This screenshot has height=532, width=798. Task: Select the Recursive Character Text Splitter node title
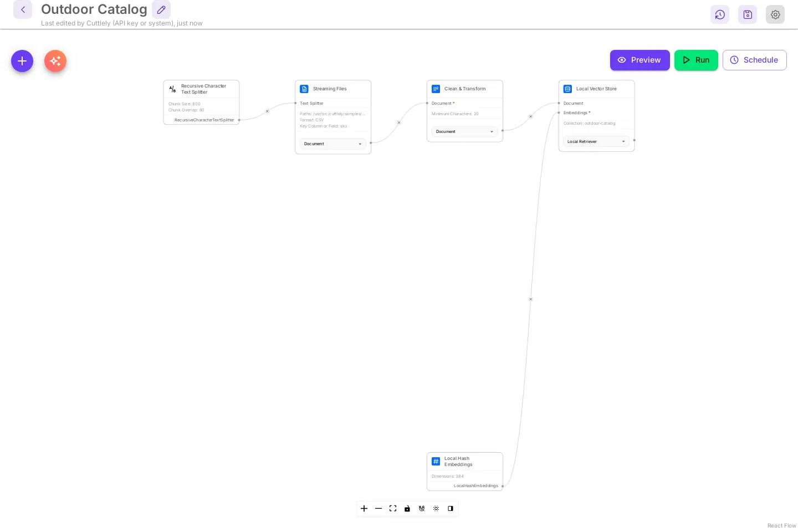point(203,89)
